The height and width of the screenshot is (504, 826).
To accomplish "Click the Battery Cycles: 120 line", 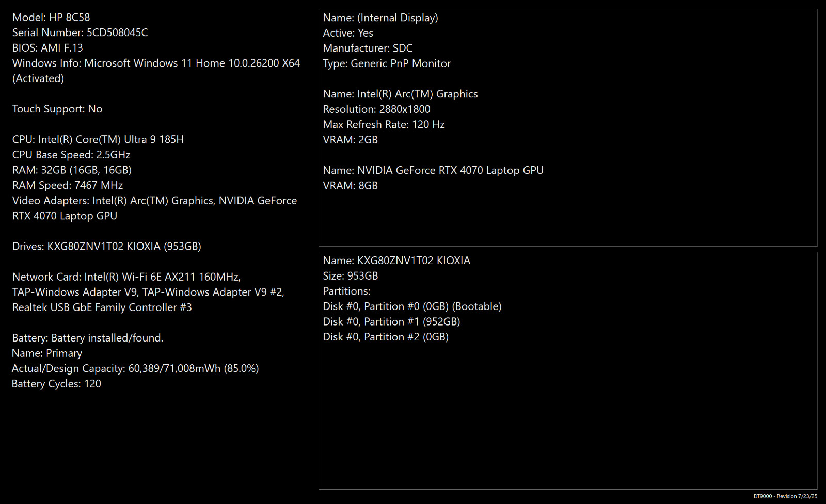I will 56,384.
